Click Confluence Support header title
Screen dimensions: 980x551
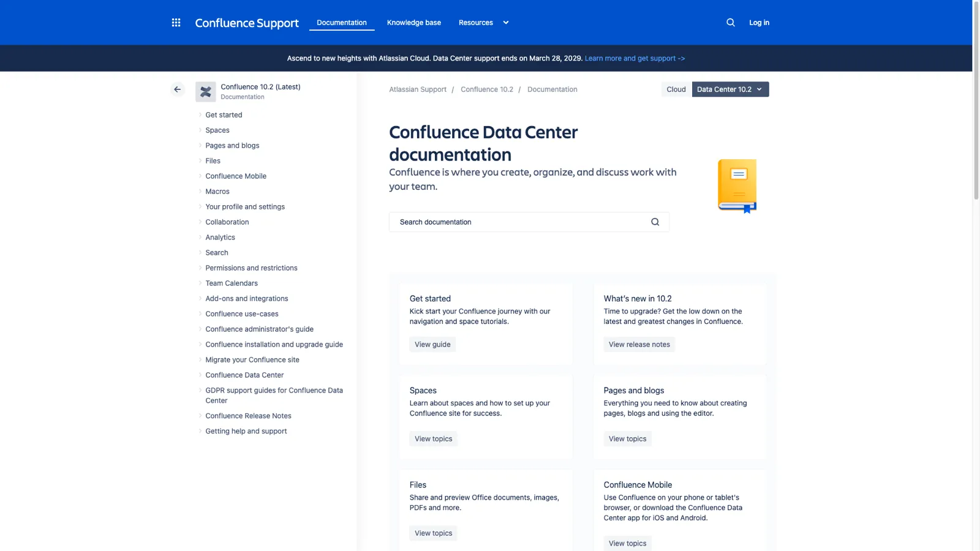tap(247, 23)
